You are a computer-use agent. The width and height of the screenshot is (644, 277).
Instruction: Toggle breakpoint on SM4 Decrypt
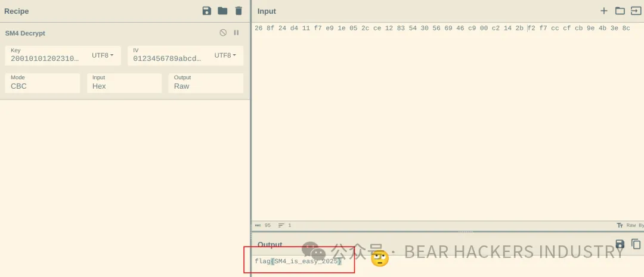pos(236,33)
